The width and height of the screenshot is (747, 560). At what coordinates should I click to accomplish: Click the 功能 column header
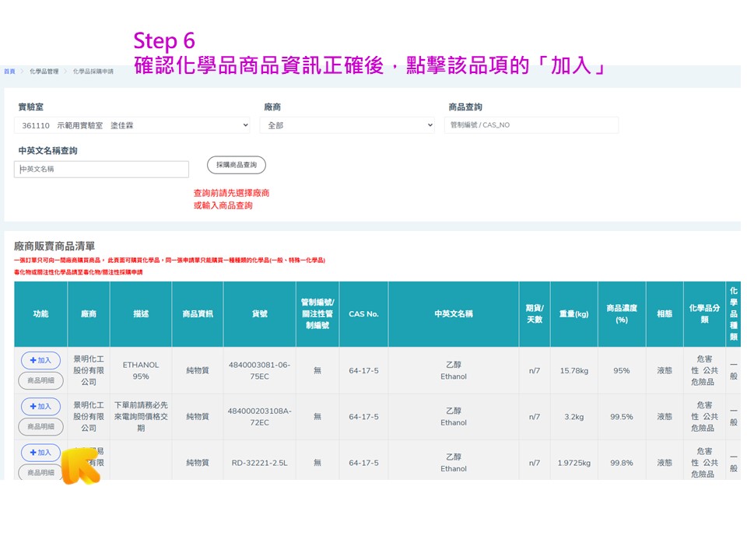41,313
